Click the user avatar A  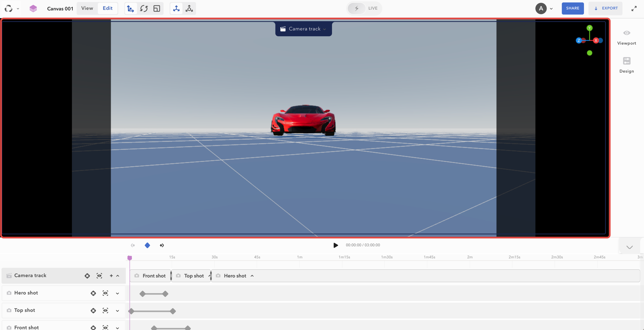coord(541,8)
